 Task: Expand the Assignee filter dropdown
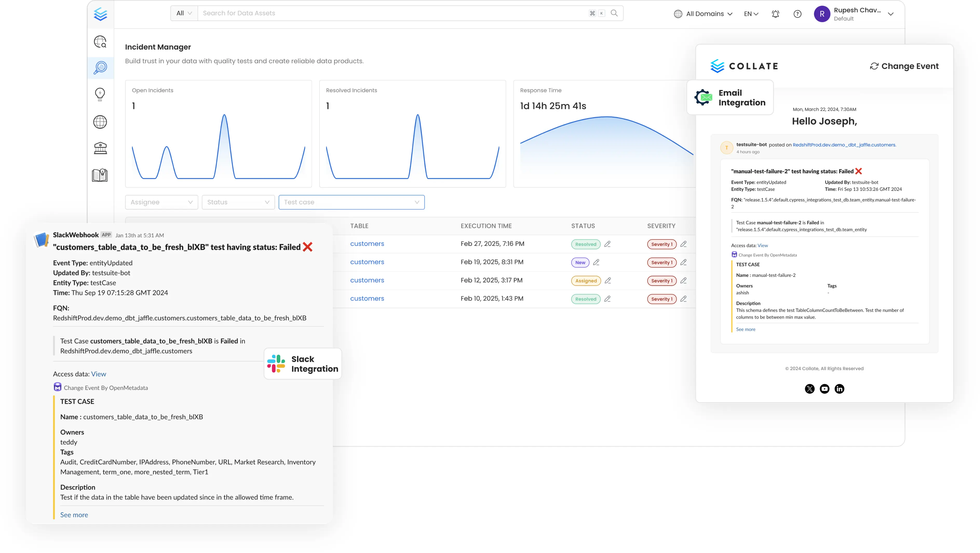pyautogui.click(x=161, y=202)
